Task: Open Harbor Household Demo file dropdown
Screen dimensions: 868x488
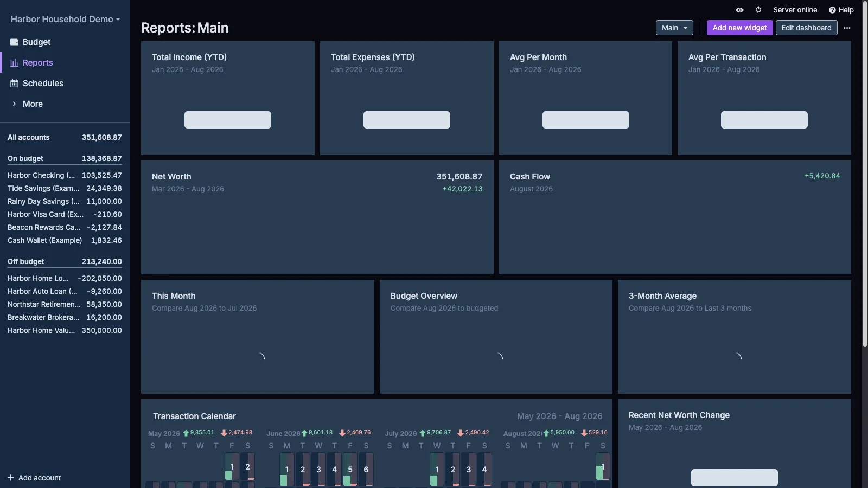Action: [x=65, y=19]
